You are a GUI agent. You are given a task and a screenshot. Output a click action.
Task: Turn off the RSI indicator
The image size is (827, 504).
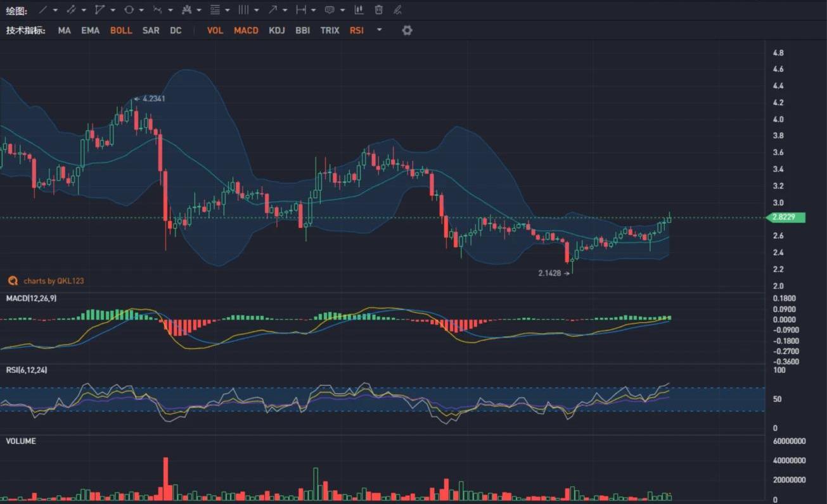click(x=357, y=30)
